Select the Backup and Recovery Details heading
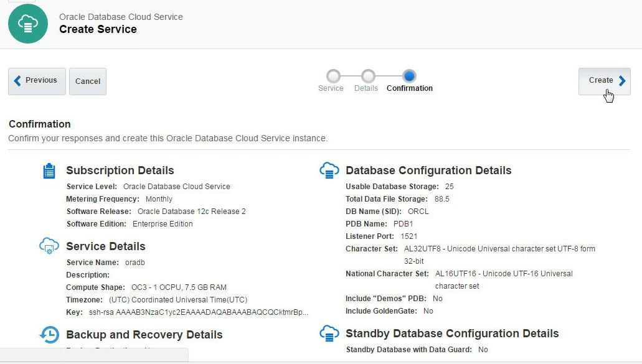The width and height of the screenshot is (642, 364). pos(144,335)
